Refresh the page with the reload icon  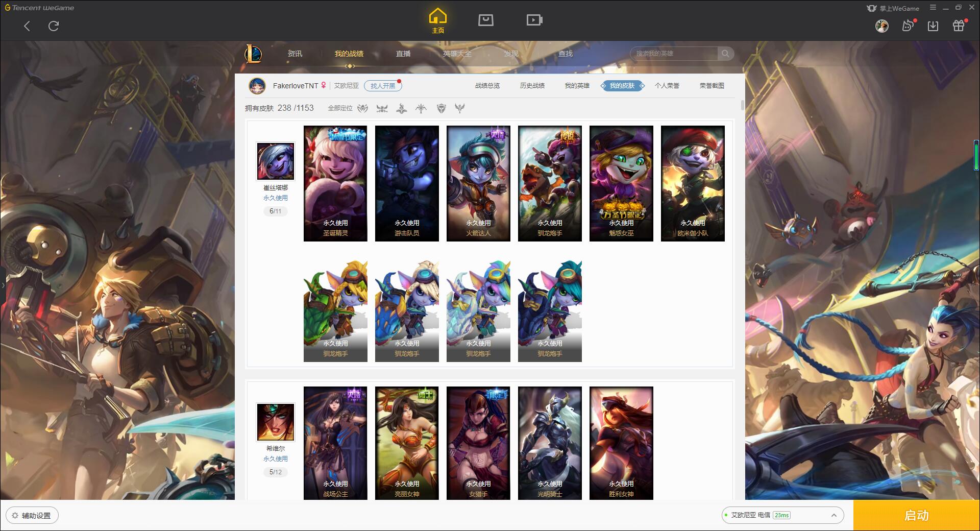[54, 26]
